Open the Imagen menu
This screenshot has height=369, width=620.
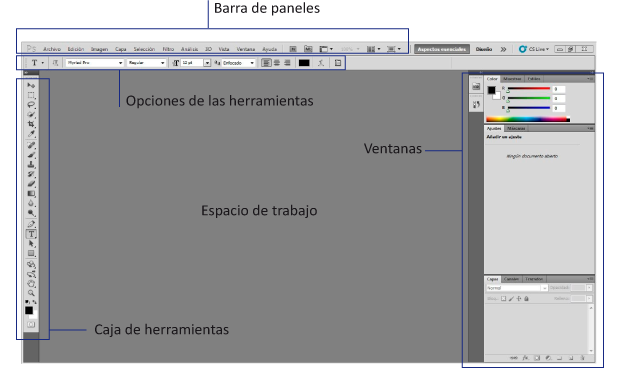click(99, 49)
